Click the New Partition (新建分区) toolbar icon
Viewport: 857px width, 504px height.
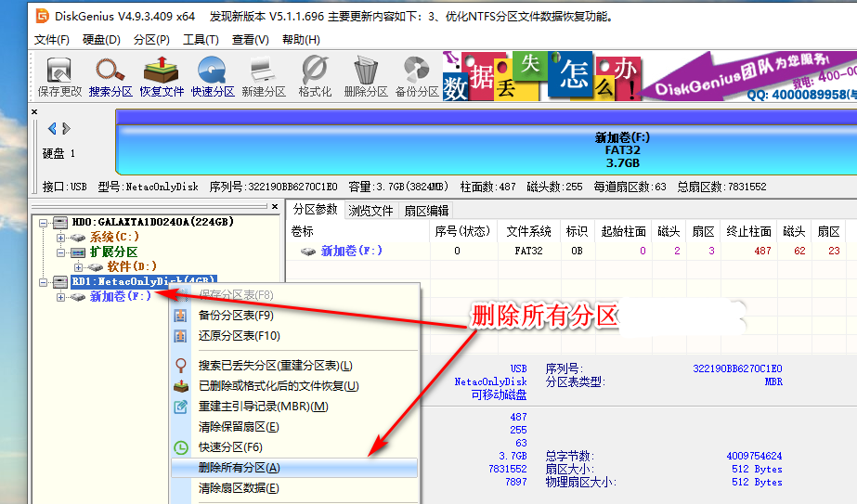(264, 76)
